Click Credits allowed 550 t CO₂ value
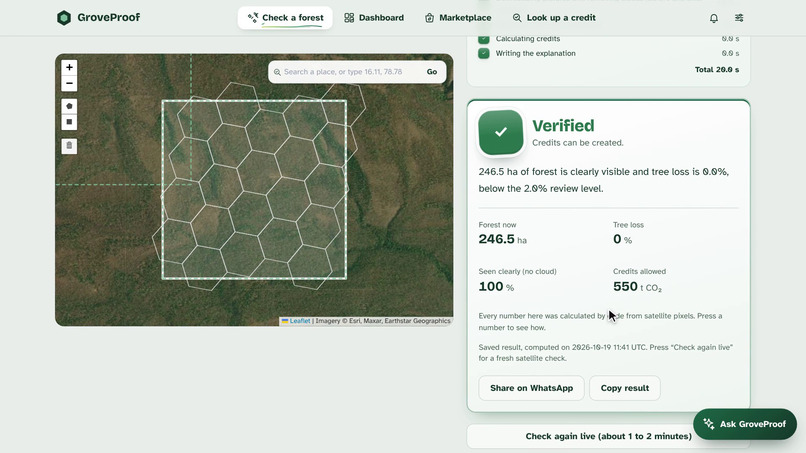Viewport: 806px width, 453px height. pyautogui.click(x=637, y=286)
